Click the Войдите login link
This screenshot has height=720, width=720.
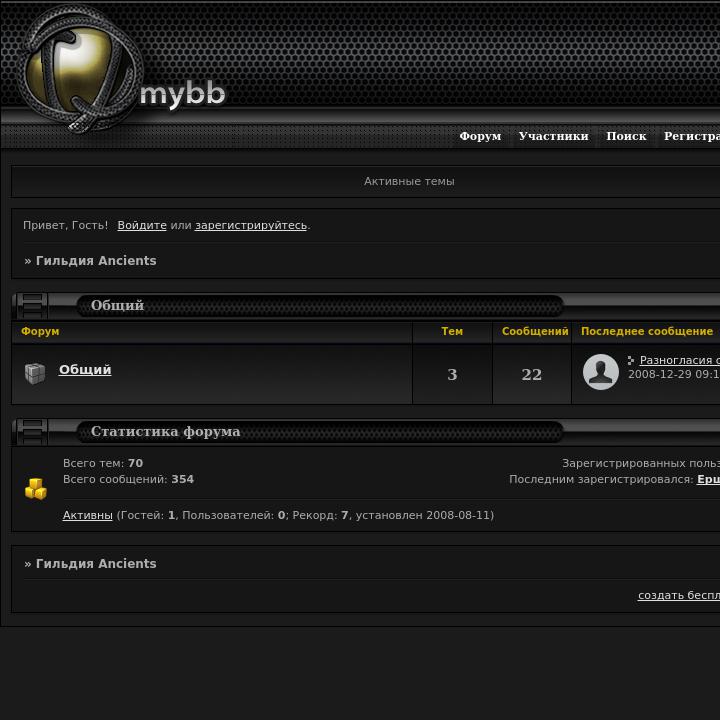point(142,225)
